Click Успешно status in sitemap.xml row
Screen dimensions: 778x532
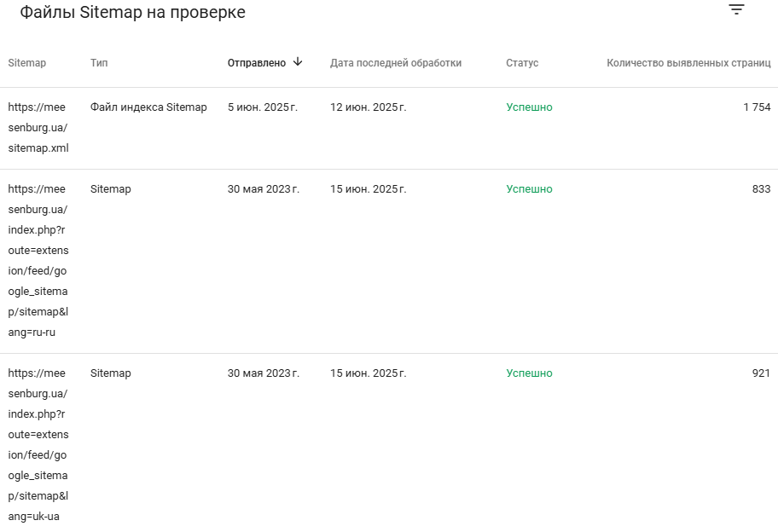point(529,107)
